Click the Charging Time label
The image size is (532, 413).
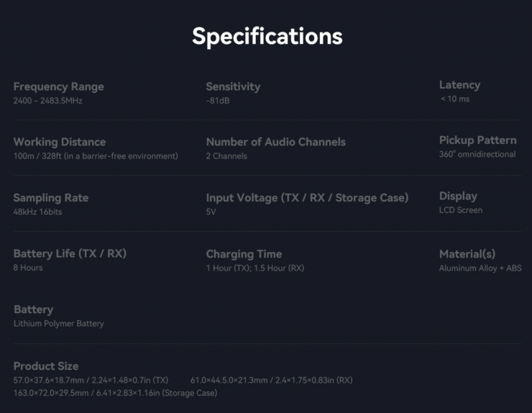244,254
